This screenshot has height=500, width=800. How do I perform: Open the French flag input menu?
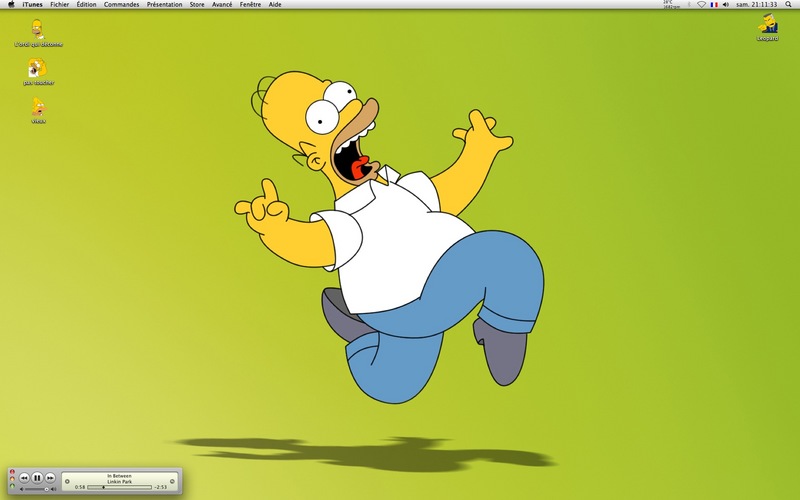[x=714, y=5]
